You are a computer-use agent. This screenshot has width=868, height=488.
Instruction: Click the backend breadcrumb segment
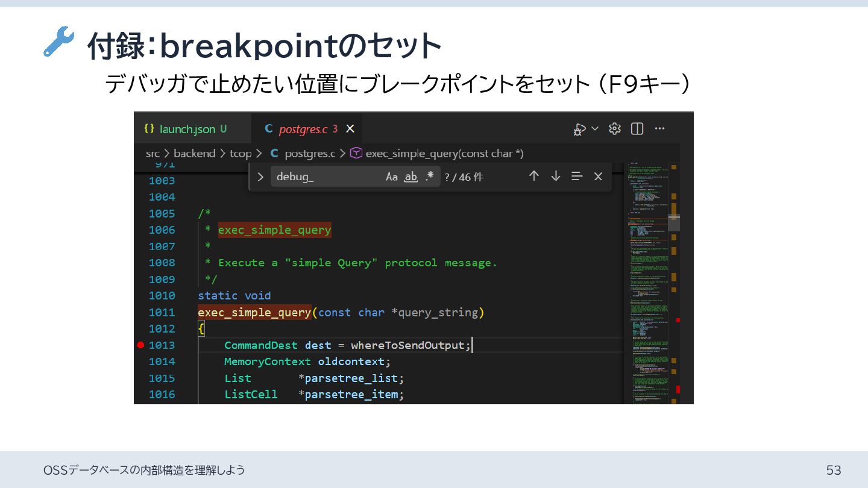pos(194,154)
